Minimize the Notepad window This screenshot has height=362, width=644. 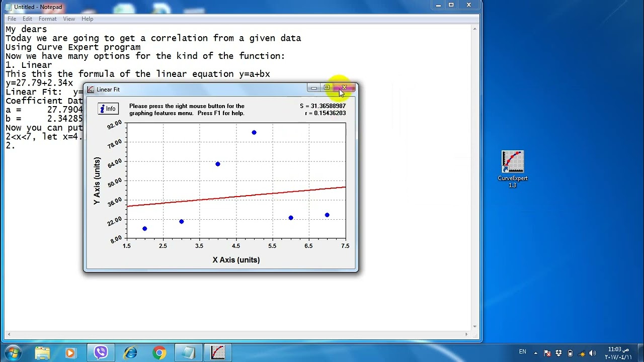coord(438,5)
